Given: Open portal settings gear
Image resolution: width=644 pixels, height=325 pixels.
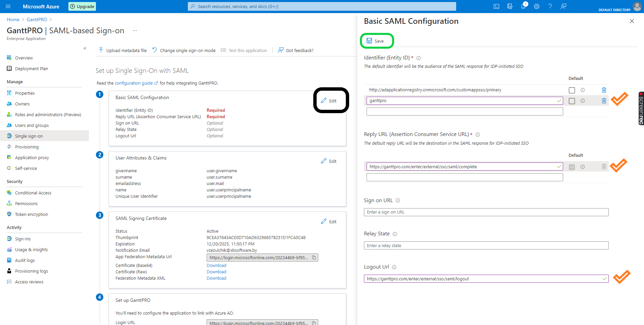Looking at the screenshot, I should click(537, 6).
